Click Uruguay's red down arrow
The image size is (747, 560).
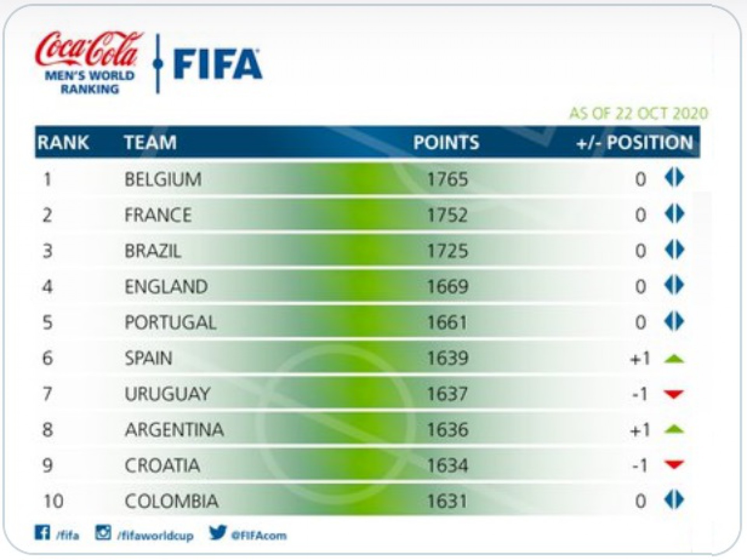[x=674, y=394]
